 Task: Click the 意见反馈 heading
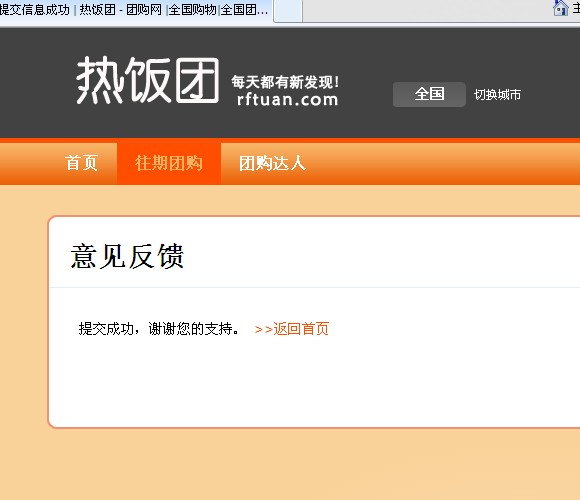tap(127, 256)
